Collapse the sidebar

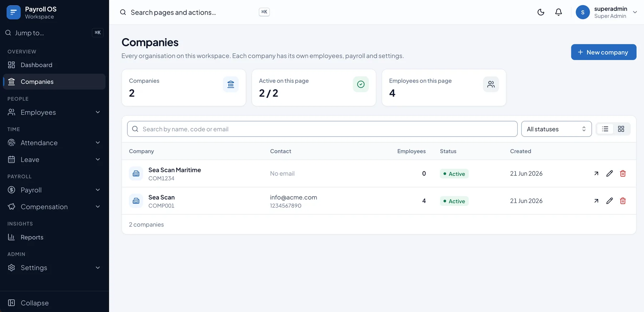[54, 303]
